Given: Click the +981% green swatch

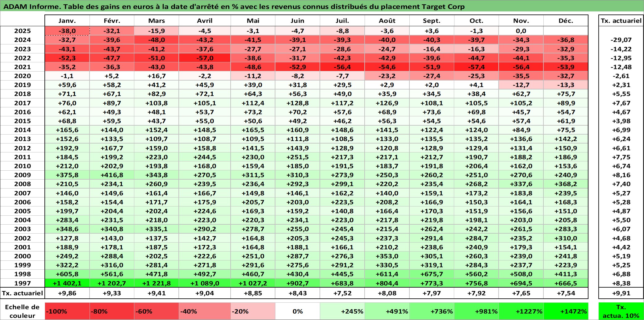Looking at the screenshot, I should click(476, 311).
